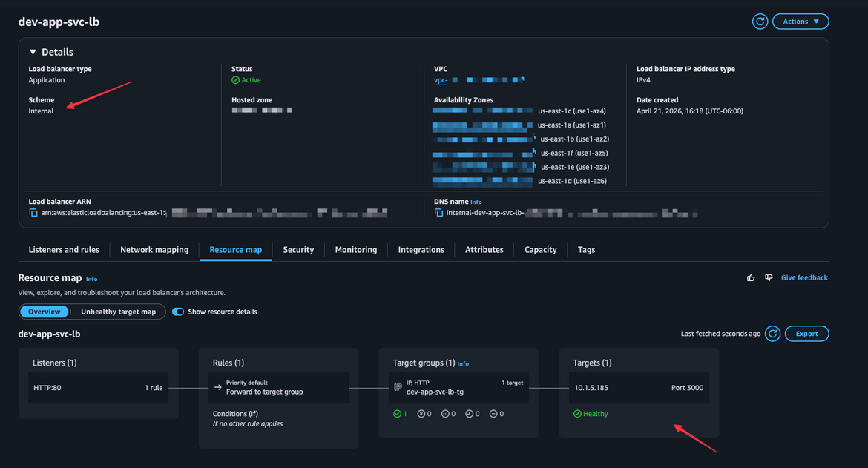Open Info link beside Resource map heading
Screen dimensions: 868x468
click(92, 280)
